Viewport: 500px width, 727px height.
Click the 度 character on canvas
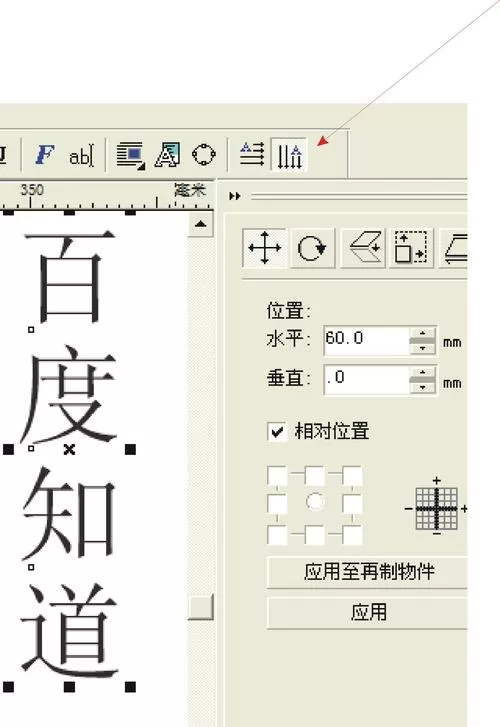(x=69, y=394)
